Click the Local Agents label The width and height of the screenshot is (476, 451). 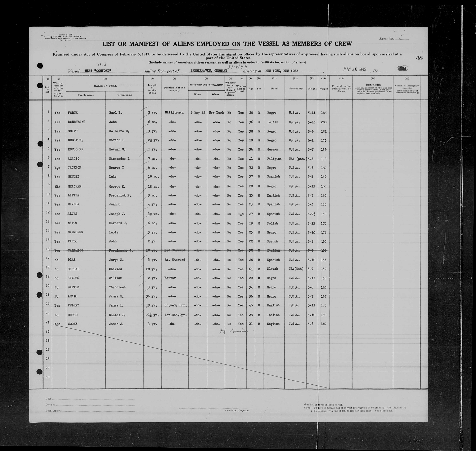click(x=53, y=411)
